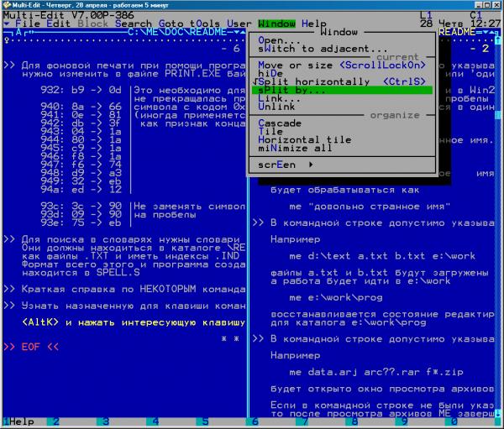Open the Goto menu
The height and width of the screenshot is (429, 504).
click(x=172, y=24)
